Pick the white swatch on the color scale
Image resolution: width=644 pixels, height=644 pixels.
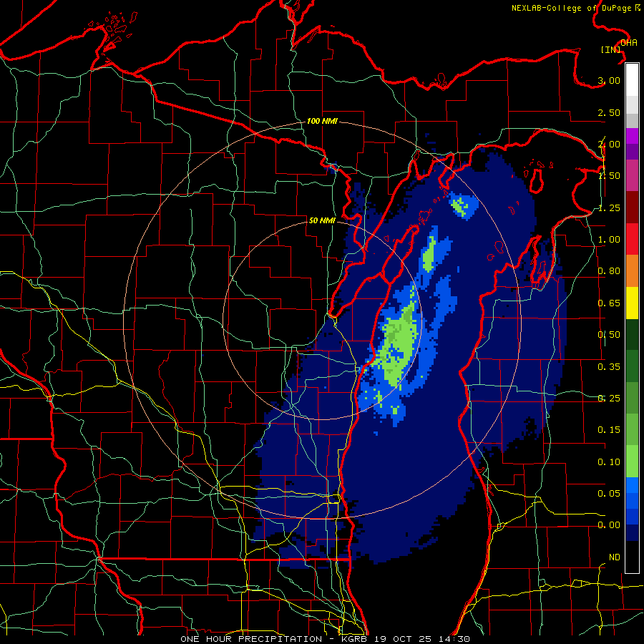coord(632,80)
